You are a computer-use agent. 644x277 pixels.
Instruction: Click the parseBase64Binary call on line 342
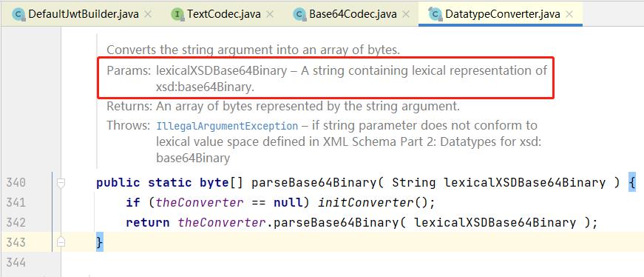[x=336, y=222]
